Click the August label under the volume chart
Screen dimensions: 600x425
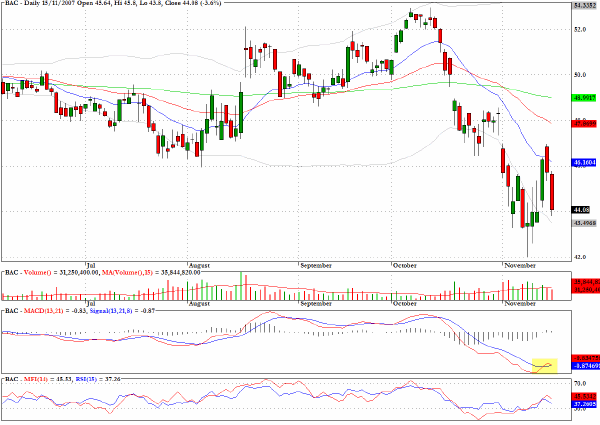click(199, 303)
